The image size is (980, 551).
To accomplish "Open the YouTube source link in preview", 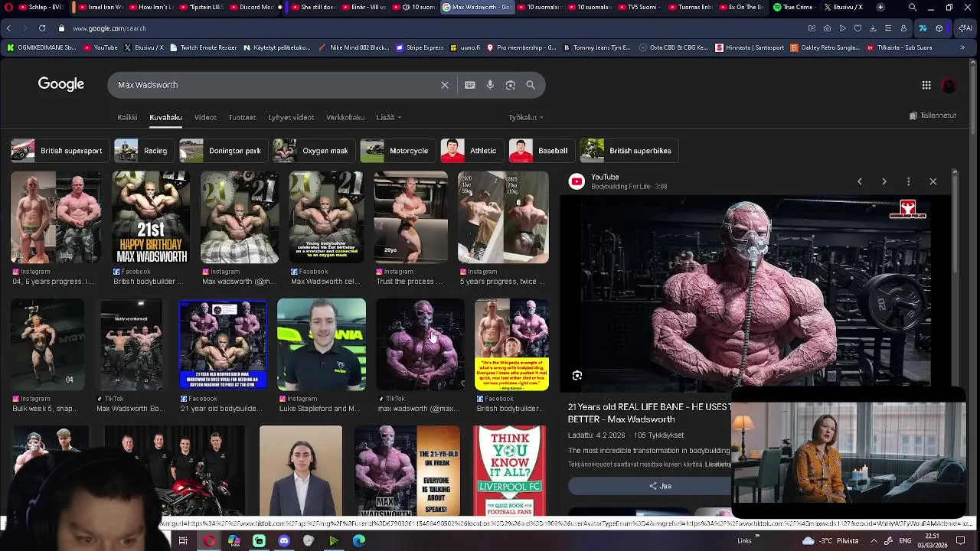I will click(x=604, y=178).
